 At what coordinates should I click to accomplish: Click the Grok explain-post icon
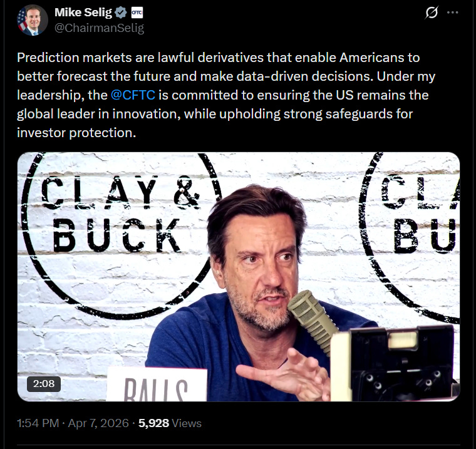click(432, 13)
